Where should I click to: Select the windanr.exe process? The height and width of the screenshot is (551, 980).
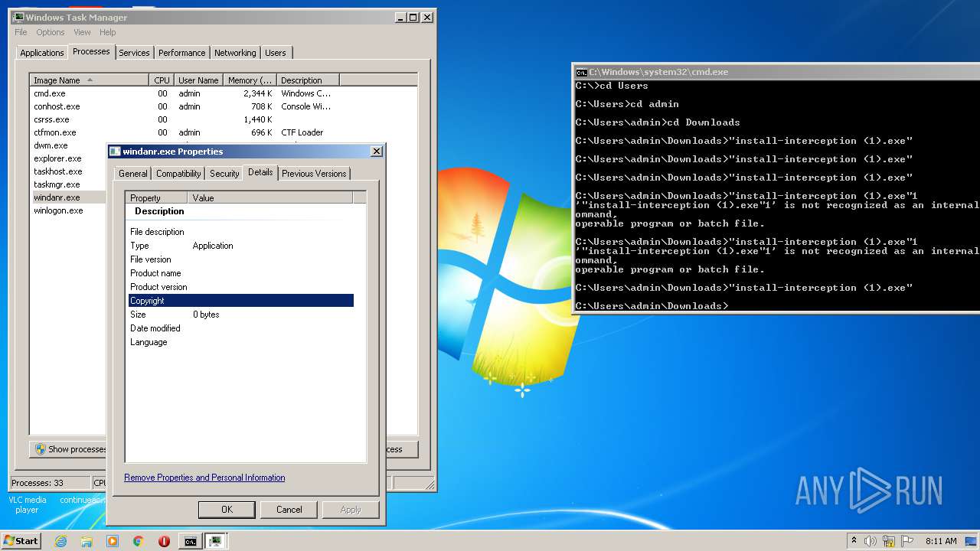(x=57, y=197)
